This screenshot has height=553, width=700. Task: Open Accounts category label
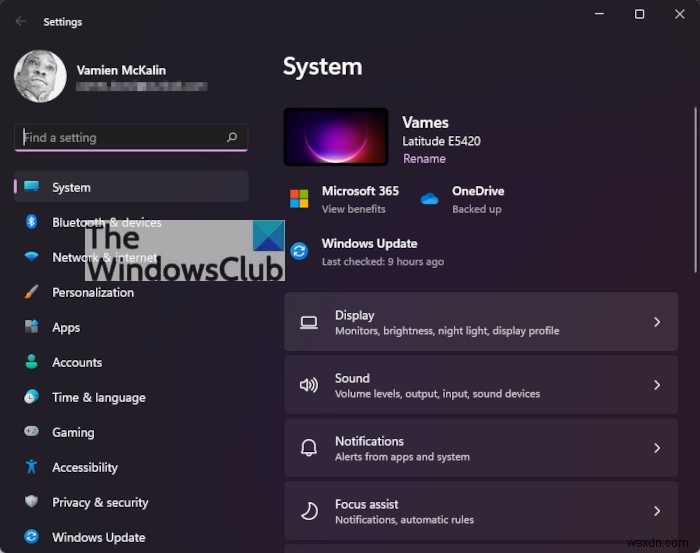(x=77, y=362)
